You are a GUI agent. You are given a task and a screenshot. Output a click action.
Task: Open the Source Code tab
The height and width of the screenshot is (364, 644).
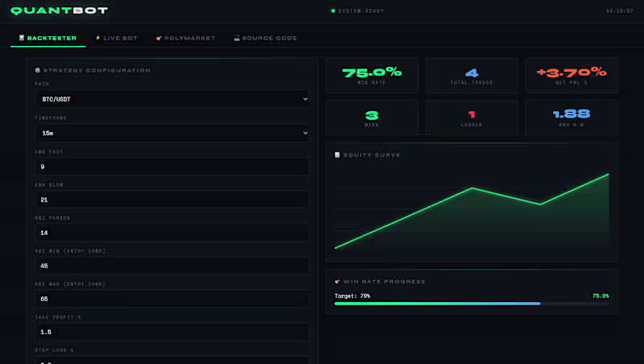[266, 38]
